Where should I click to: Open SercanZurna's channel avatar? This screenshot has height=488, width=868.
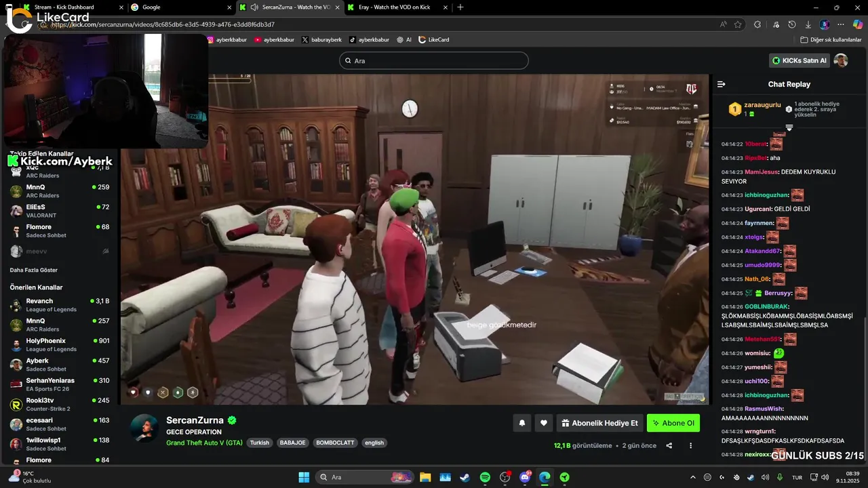(x=144, y=428)
